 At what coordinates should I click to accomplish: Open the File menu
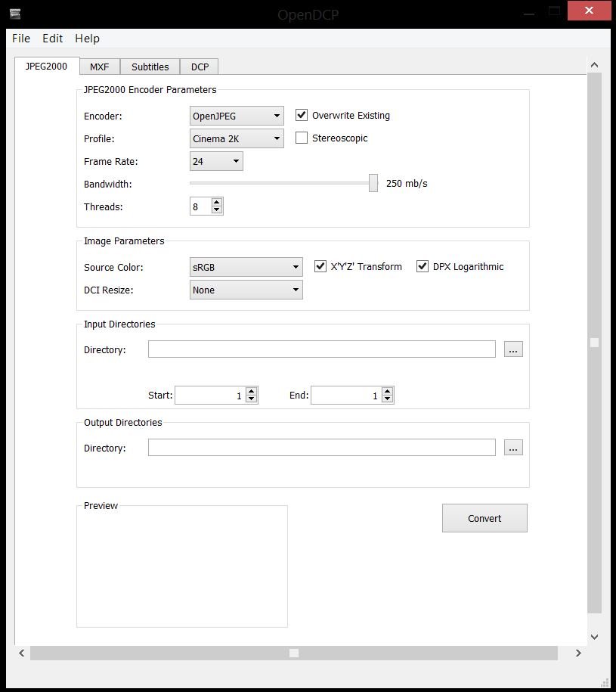click(21, 39)
